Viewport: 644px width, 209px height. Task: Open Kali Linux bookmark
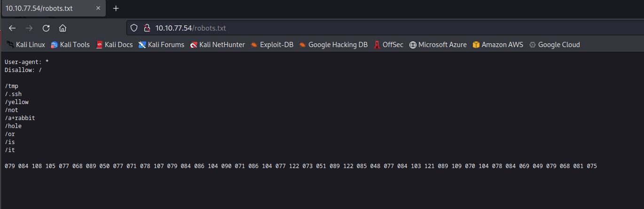click(x=26, y=45)
